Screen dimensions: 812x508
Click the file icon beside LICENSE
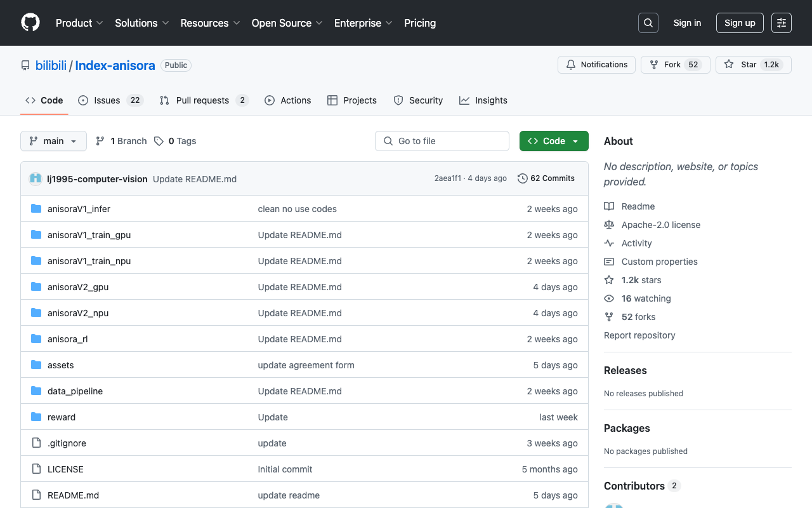36,469
